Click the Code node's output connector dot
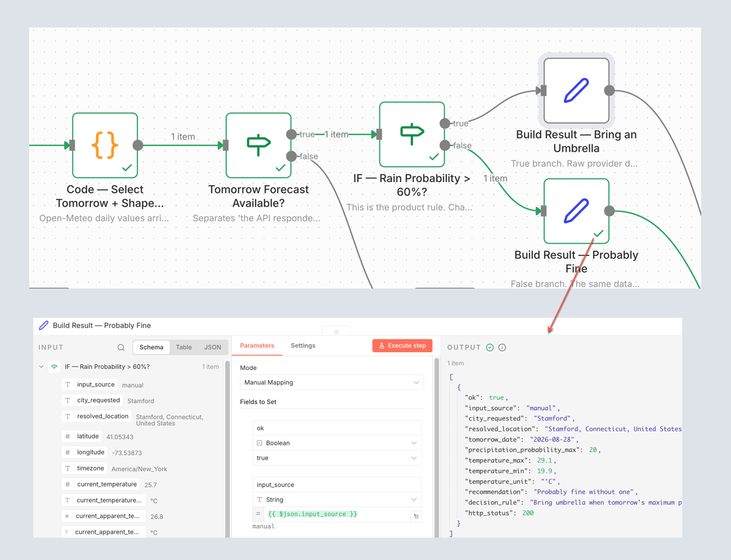 [138, 145]
